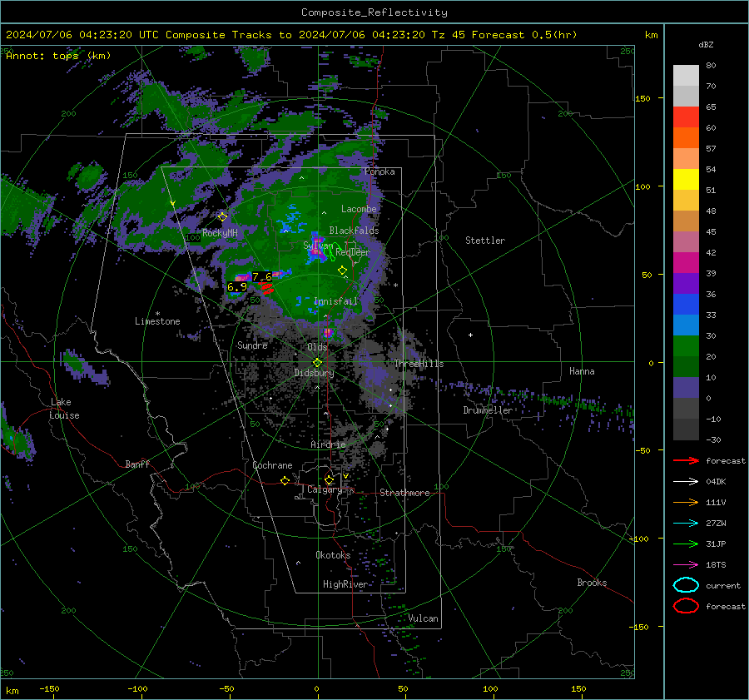
Task: Pick the purple 39-36 dBZ color band
Action: 686,284
